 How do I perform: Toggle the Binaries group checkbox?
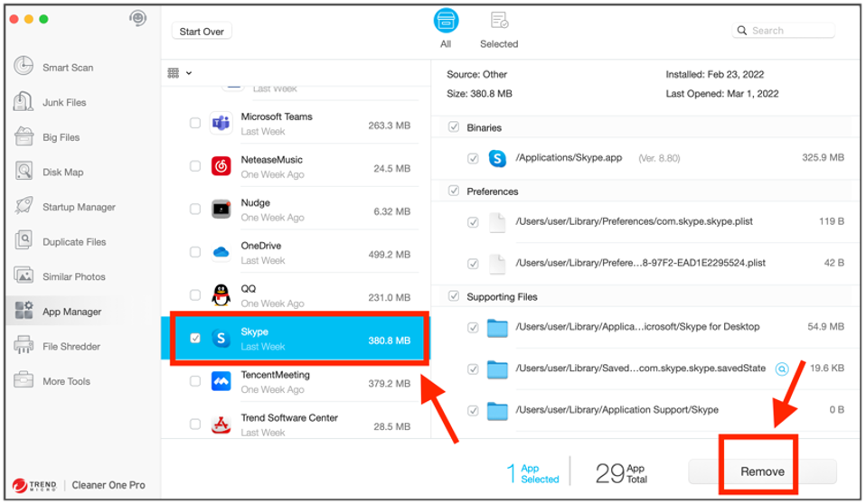[454, 127]
